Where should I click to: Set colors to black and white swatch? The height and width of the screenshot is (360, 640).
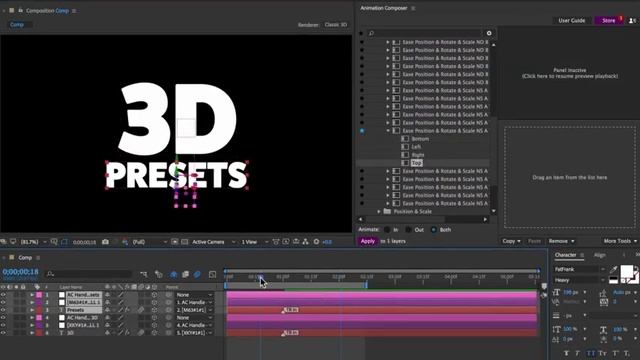pyautogui.click(x=613, y=280)
